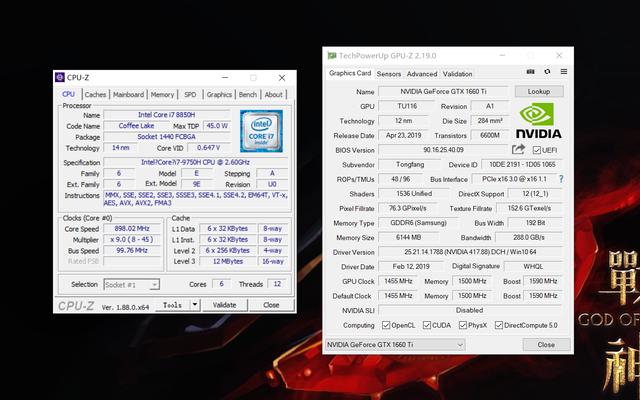Click the GPU-Z title bar app icon
The width and height of the screenshot is (640, 400).
tap(332, 56)
